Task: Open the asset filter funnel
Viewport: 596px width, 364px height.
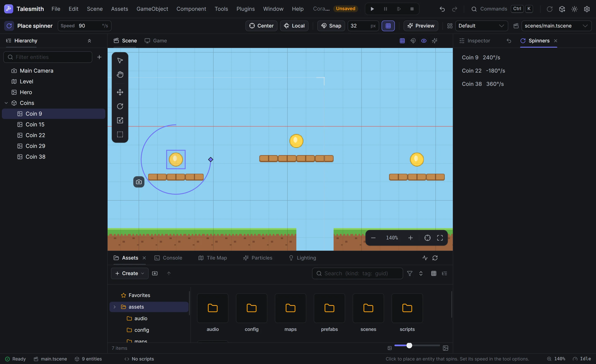Action: [410, 273]
